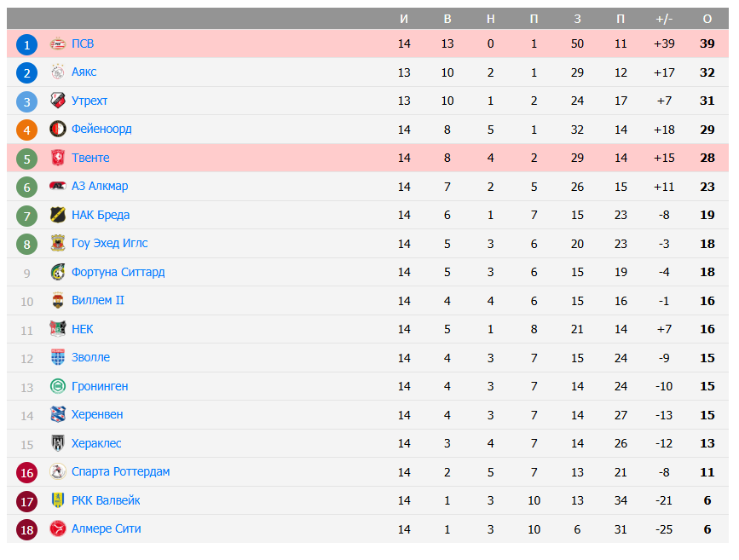Click the Utrecht club crest icon
The height and width of the screenshot is (560, 739).
(x=57, y=101)
